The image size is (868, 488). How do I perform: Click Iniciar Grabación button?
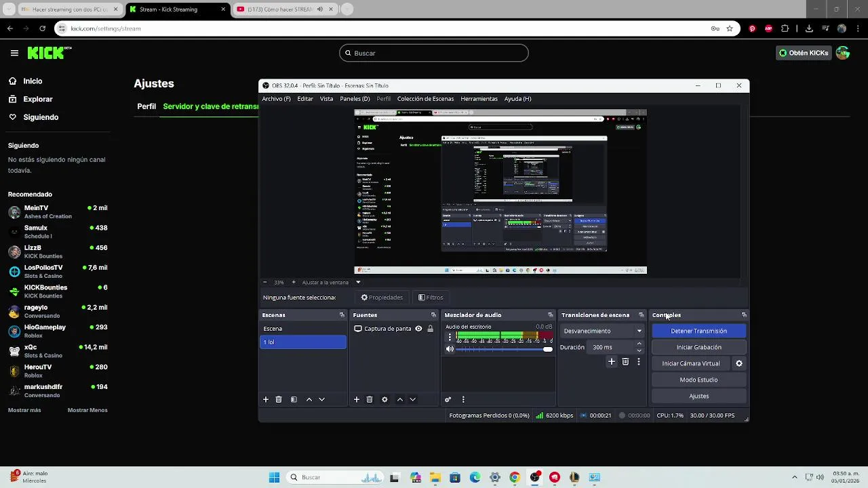pos(698,347)
